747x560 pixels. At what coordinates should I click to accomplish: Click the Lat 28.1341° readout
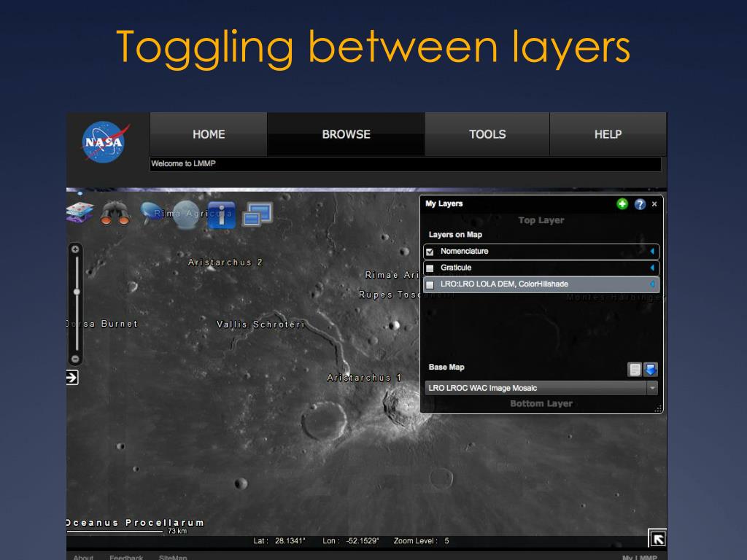click(279, 541)
